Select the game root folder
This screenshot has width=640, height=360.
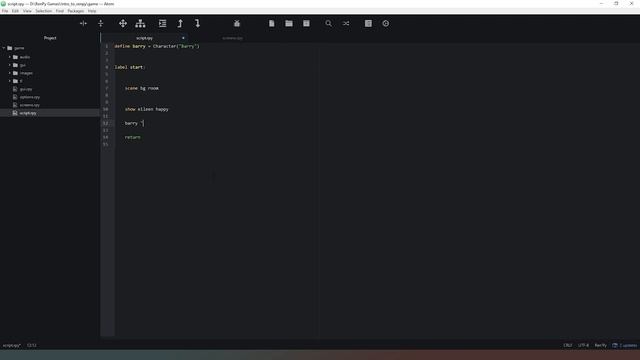[x=19, y=48]
